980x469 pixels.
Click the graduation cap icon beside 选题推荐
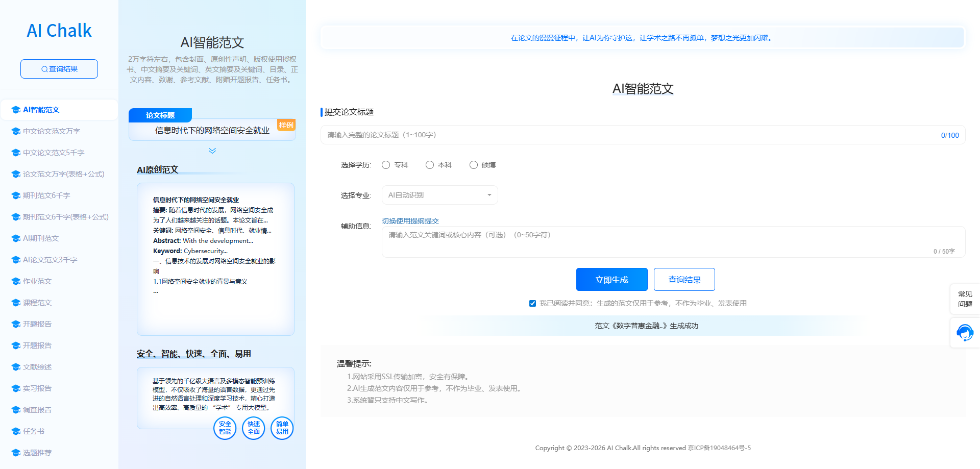[16, 453]
